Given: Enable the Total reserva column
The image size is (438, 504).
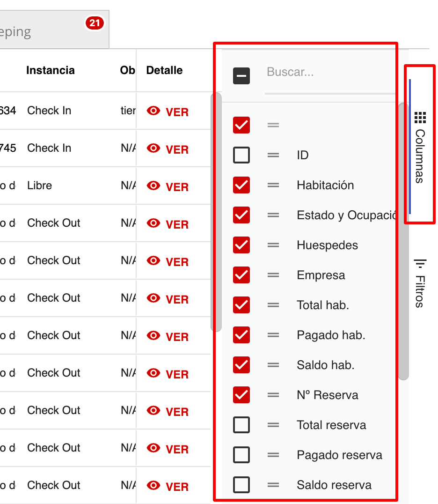Looking at the screenshot, I should coord(241,425).
